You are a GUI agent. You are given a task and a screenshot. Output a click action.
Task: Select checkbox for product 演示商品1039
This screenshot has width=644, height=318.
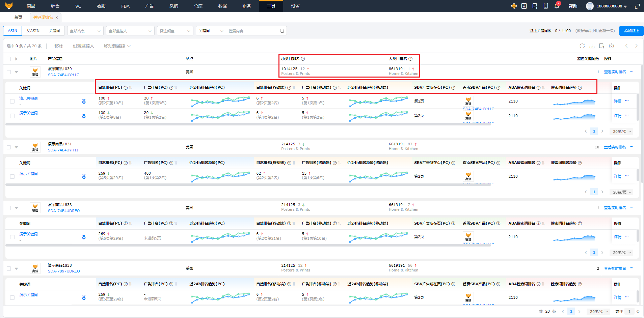point(9,72)
